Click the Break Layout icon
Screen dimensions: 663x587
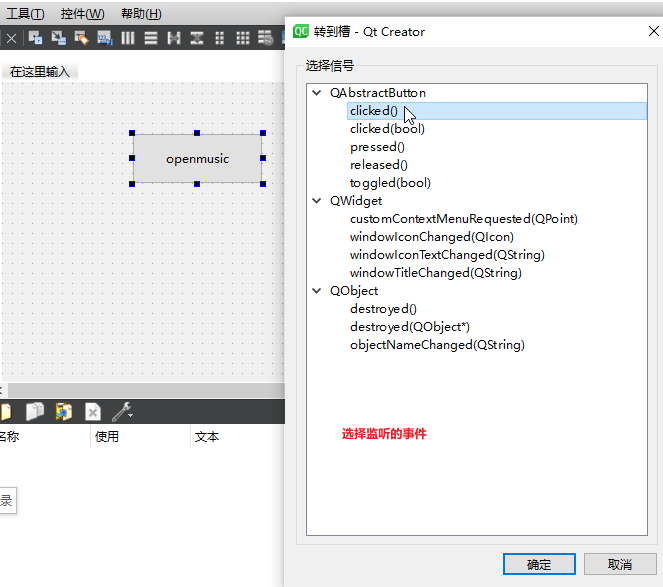tap(266, 38)
